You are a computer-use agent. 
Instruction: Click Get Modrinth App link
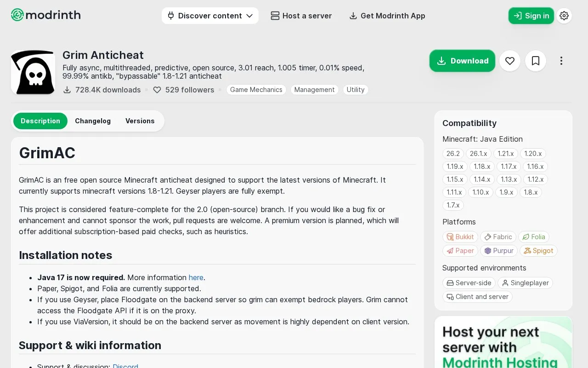pyautogui.click(x=387, y=16)
